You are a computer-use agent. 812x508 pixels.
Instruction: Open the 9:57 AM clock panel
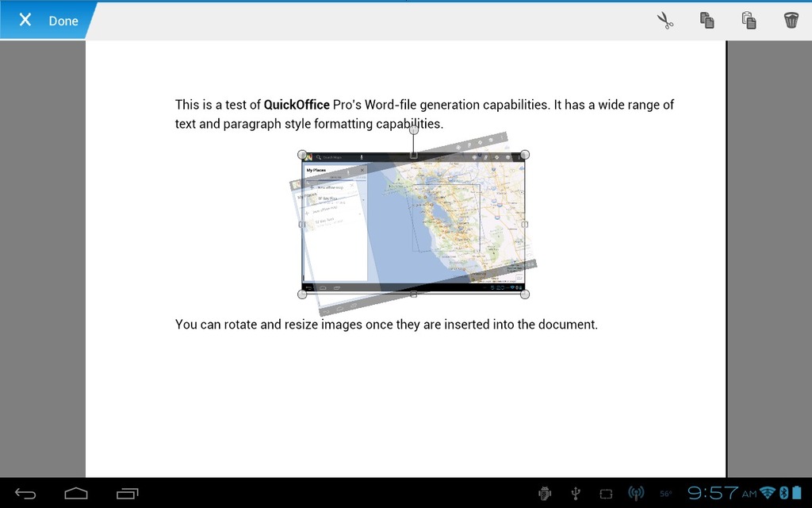[x=722, y=493]
